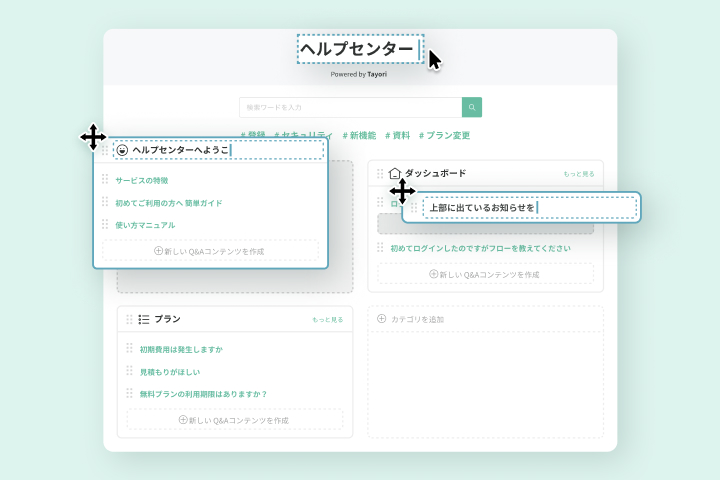
Task: Open the 使い方マニュアル article
Action: pyautogui.click(x=145, y=225)
